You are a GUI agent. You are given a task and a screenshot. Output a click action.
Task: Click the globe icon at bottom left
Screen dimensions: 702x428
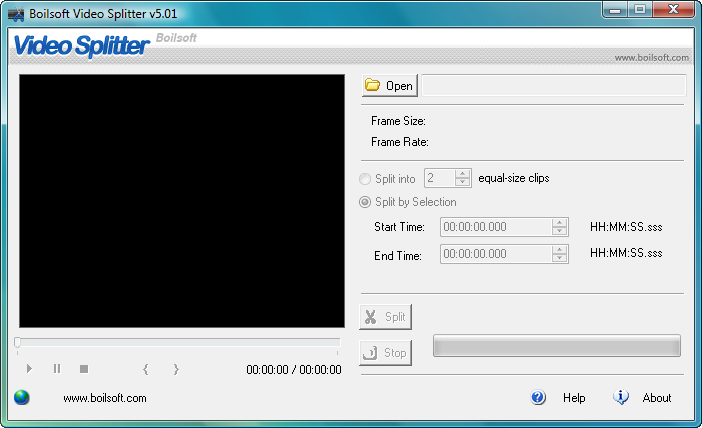(x=21, y=397)
